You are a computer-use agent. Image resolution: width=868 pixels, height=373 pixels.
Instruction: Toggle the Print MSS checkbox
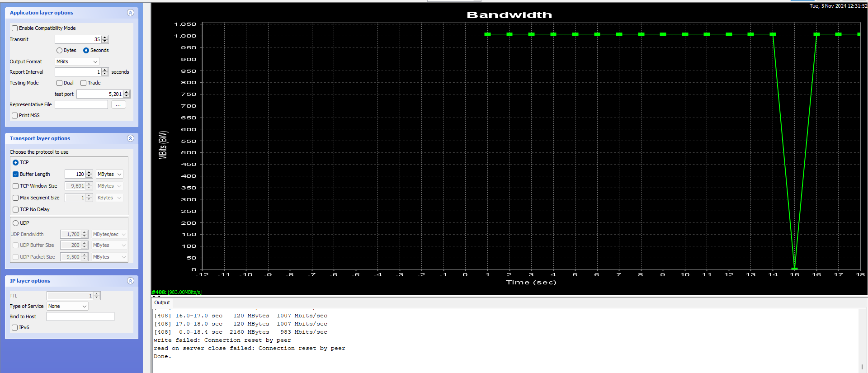pyautogui.click(x=14, y=115)
